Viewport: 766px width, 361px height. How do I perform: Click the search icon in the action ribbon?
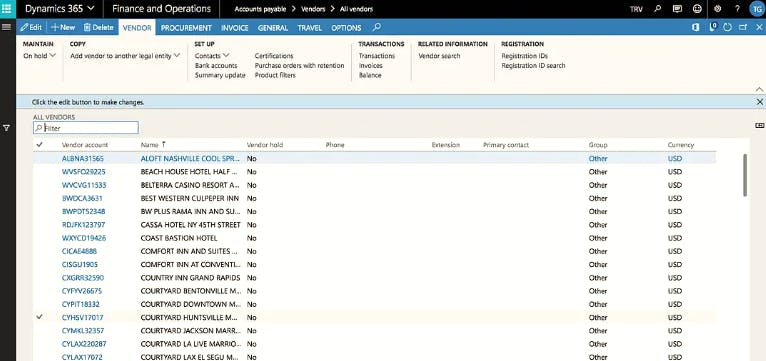coord(376,27)
